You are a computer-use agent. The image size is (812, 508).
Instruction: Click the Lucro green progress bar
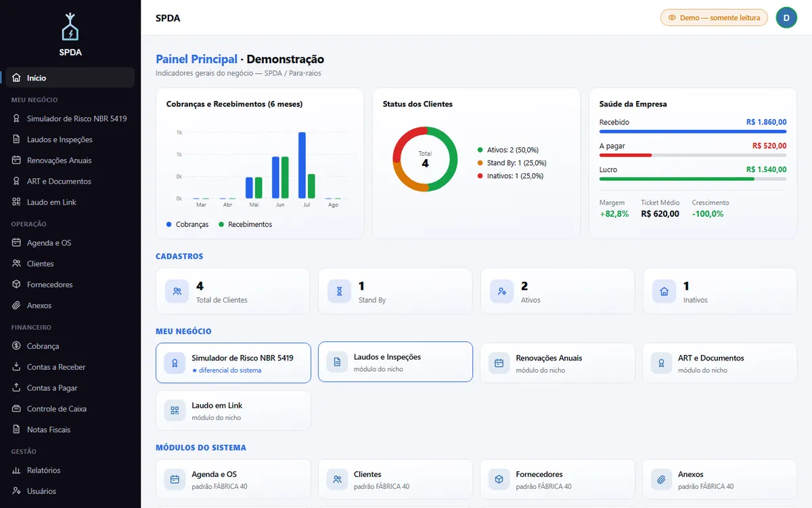[x=677, y=179]
